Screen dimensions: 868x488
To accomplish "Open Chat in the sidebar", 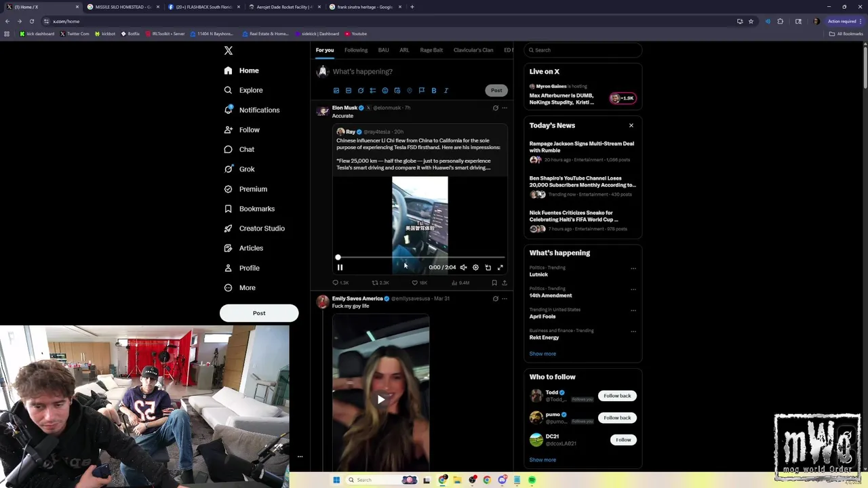I will [239, 150].
